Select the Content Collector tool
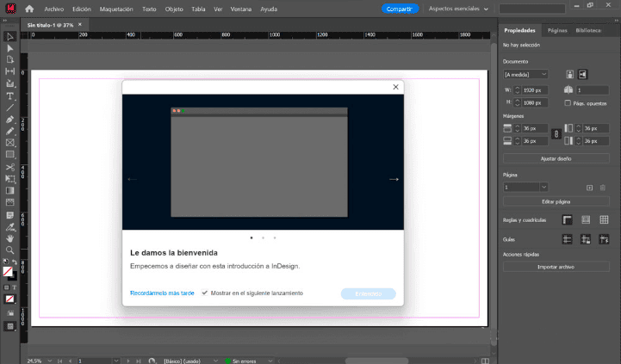621x364 pixels. tap(9, 83)
